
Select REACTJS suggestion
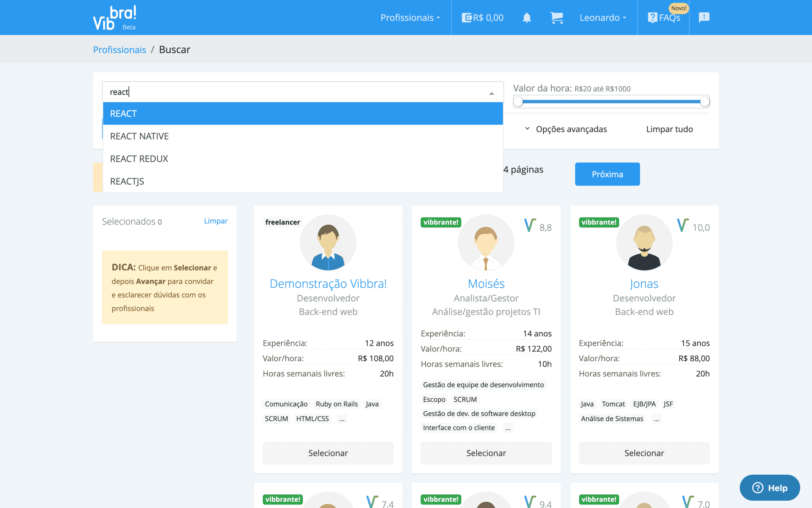coord(303,181)
